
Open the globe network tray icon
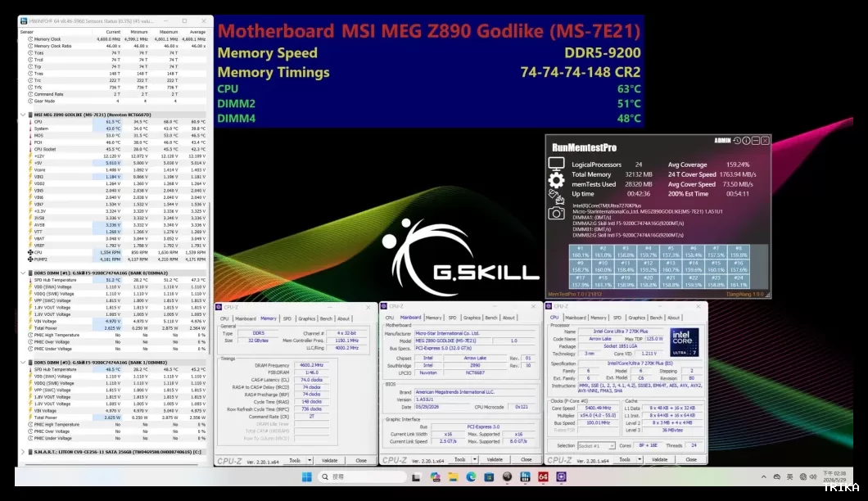(x=802, y=476)
